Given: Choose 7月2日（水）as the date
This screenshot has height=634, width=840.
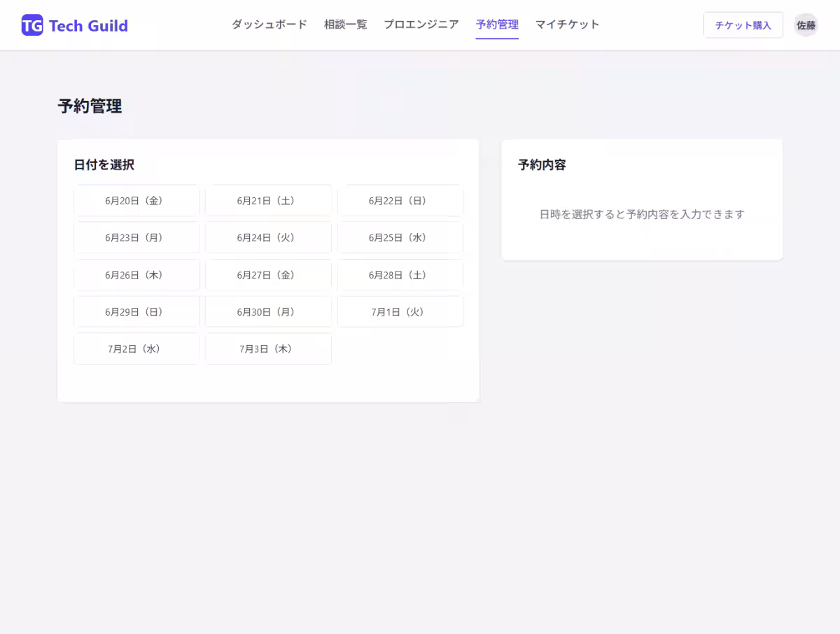Looking at the screenshot, I should pyautogui.click(x=136, y=348).
